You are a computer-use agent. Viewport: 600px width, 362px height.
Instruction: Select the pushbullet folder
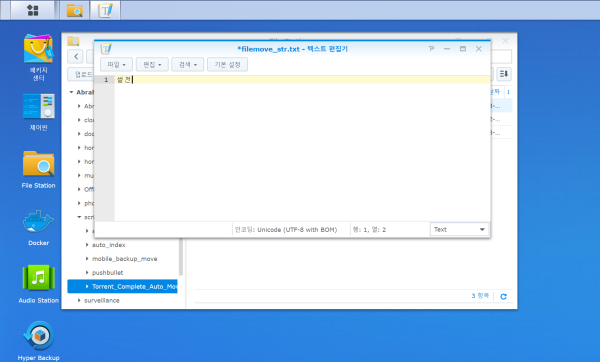pos(108,272)
